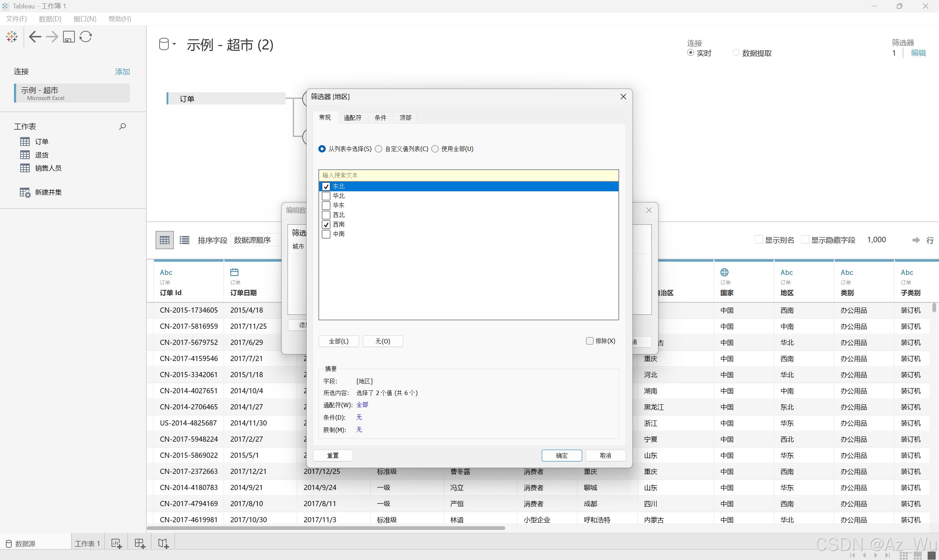Viewport: 939px width, 560px height.
Task: Click the refresh data source icon
Action: coord(86,37)
